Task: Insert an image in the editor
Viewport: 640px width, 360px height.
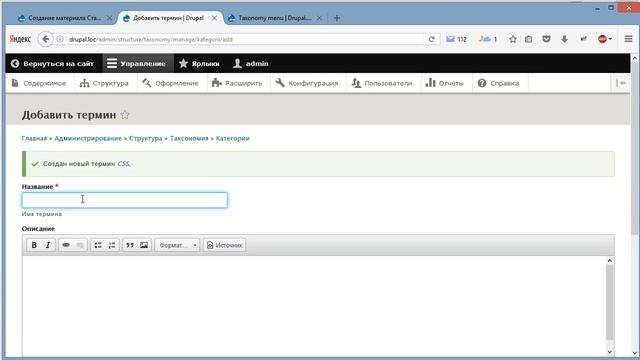Action: click(144, 245)
